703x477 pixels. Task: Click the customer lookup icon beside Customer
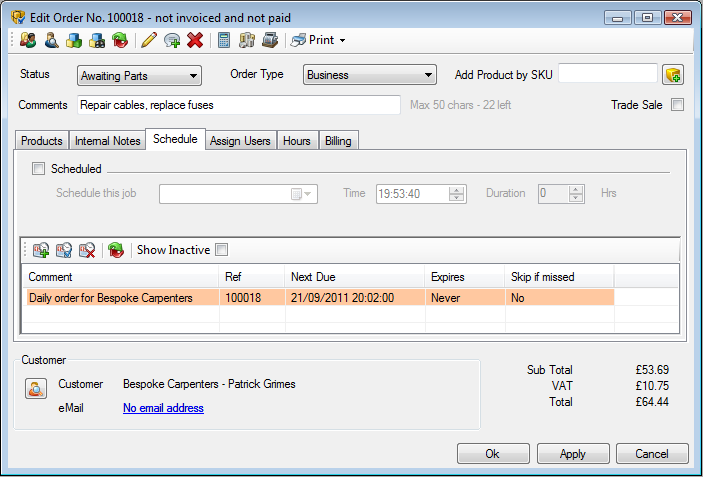tap(35, 389)
